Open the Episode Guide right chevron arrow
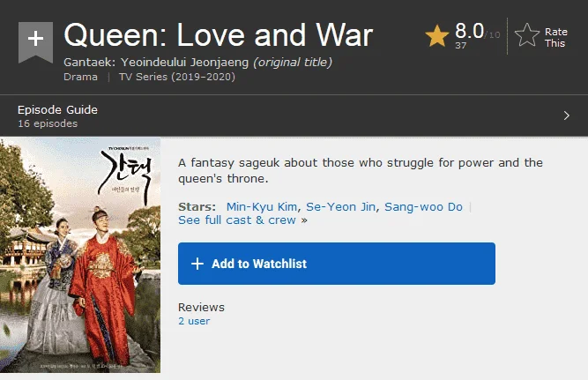588x380 pixels. (566, 115)
